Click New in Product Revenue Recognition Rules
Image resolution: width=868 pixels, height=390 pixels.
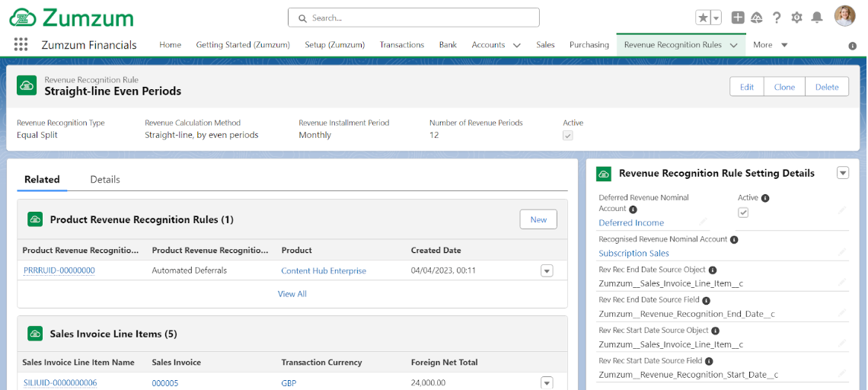(x=538, y=219)
